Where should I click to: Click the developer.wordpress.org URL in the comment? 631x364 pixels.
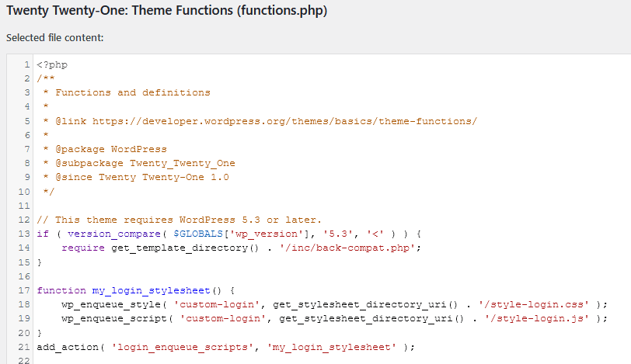coord(284,121)
